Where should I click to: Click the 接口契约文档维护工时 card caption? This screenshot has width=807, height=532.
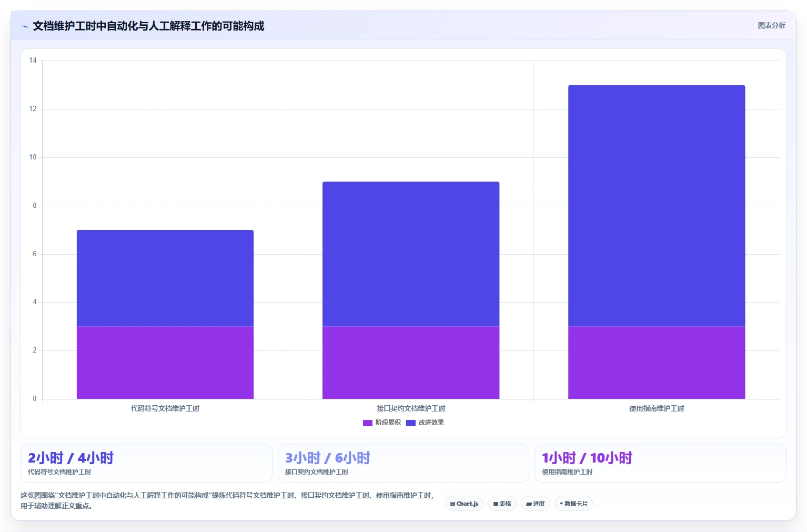pyautogui.click(x=317, y=472)
